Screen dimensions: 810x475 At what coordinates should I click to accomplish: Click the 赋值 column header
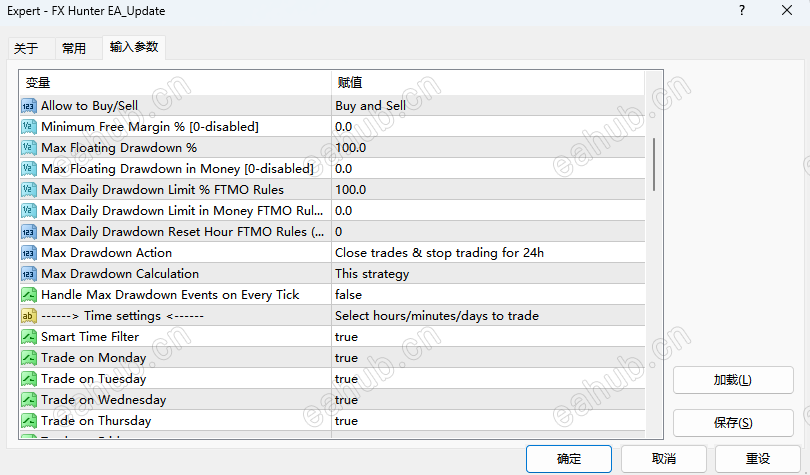pos(488,83)
